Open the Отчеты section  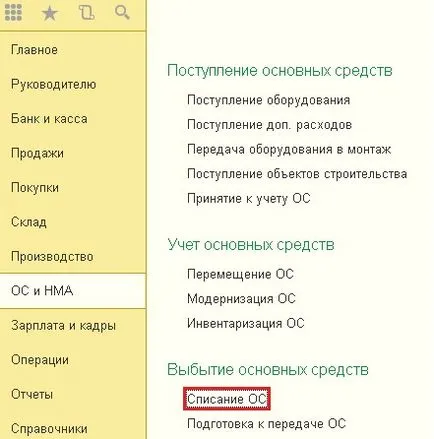coord(32,394)
